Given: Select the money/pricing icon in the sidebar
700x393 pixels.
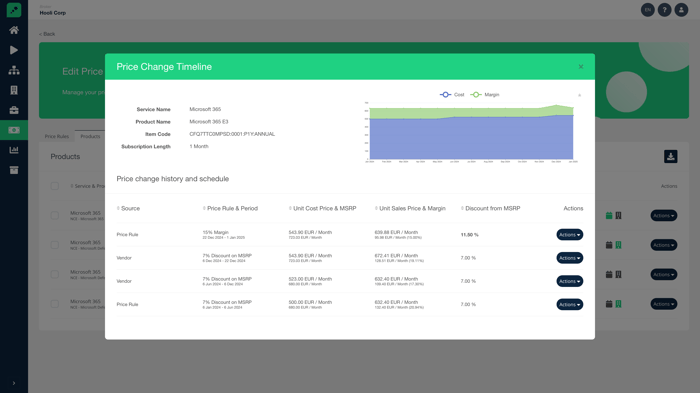Looking at the screenshot, I should coord(14,130).
